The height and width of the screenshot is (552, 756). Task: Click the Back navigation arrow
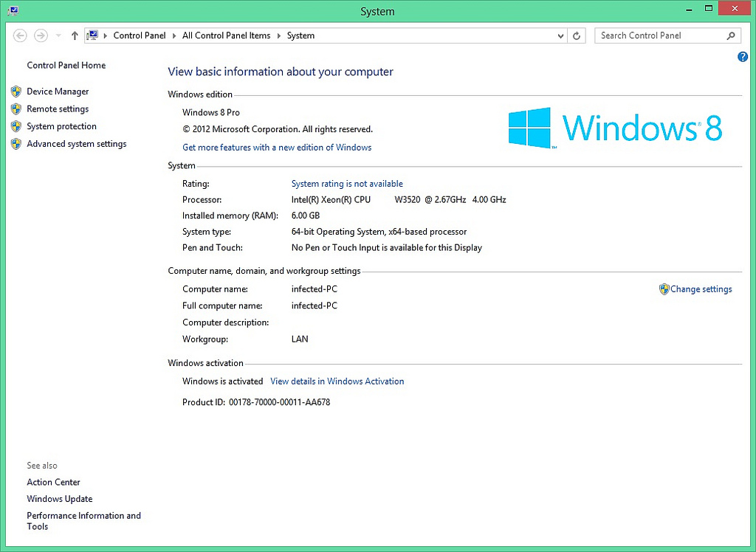tap(20, 35)
